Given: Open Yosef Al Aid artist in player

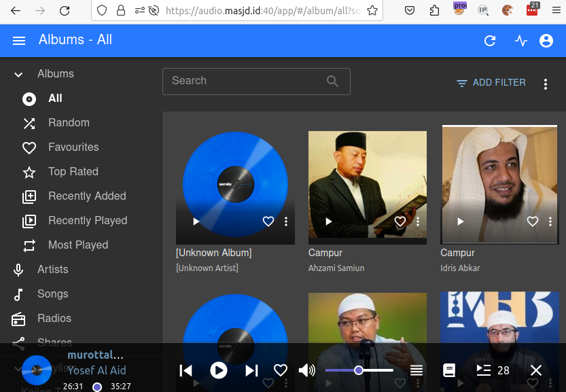Looking at the screenshot, I should click(x=96, y=370).
